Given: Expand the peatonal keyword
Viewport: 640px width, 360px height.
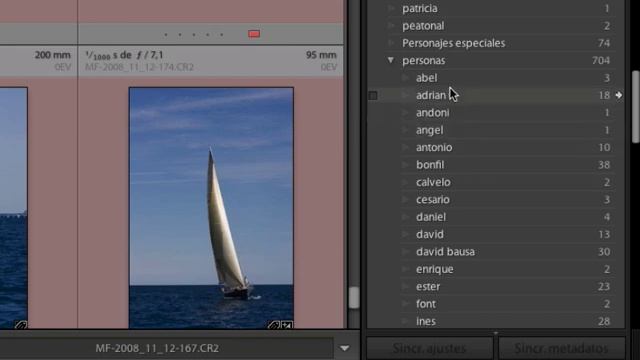Looking at the screenshot, I should click(391, 26).
